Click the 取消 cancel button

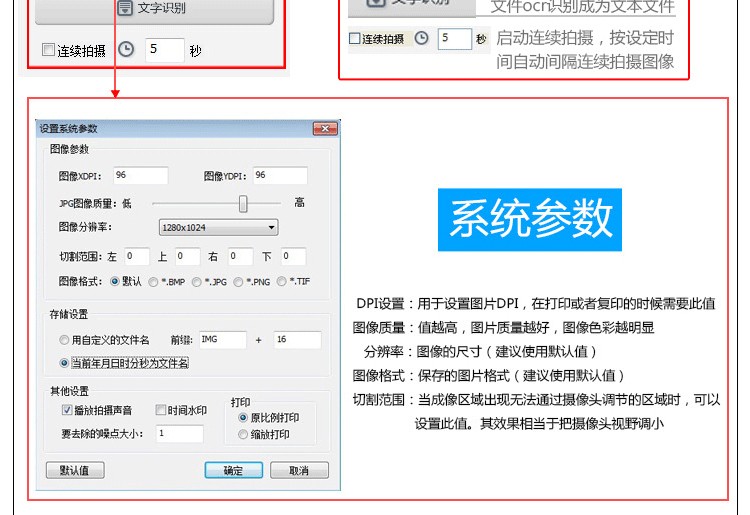click(298, 470)
